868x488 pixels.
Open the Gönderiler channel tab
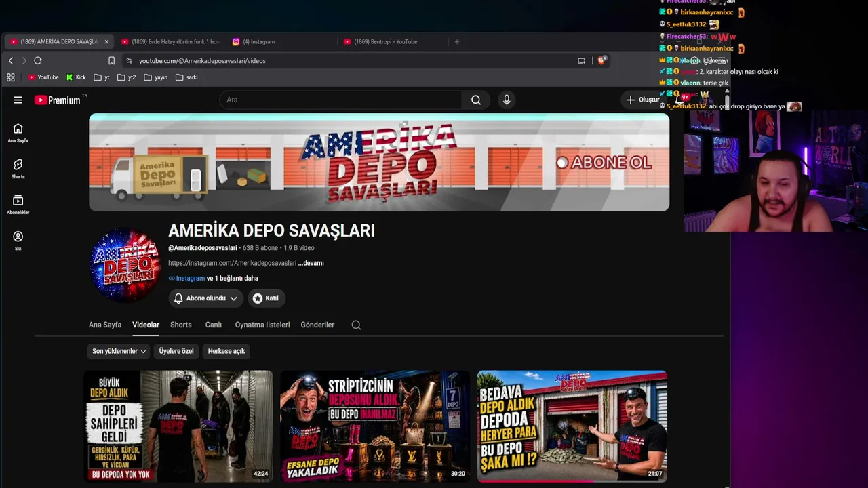coord(317,325)
